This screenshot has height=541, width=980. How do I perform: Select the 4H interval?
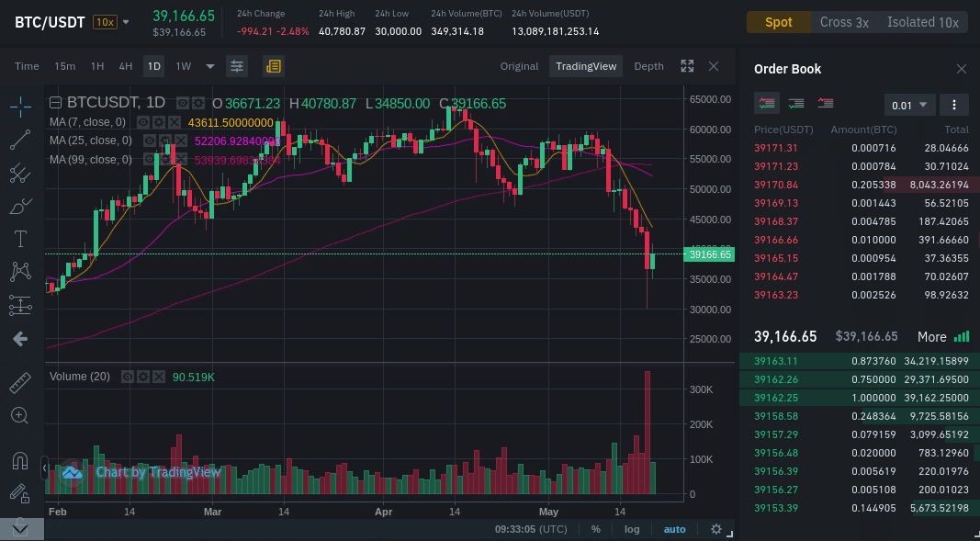126,66
